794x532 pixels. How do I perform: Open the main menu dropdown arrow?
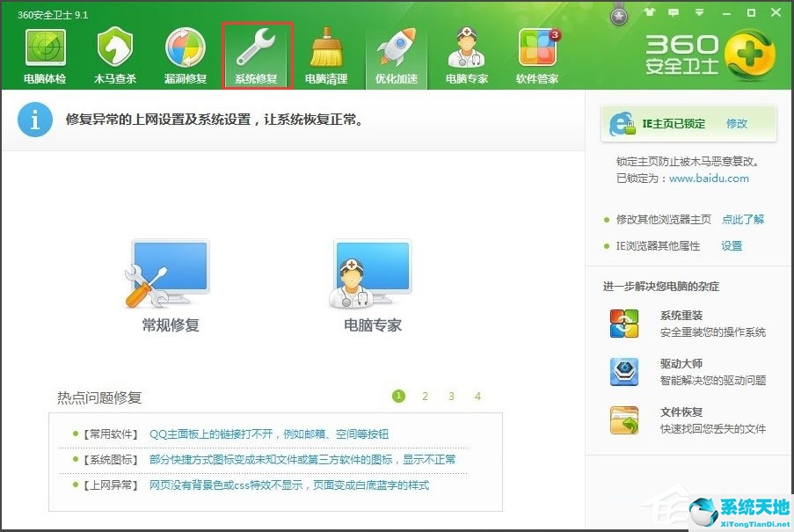point(699,12)
